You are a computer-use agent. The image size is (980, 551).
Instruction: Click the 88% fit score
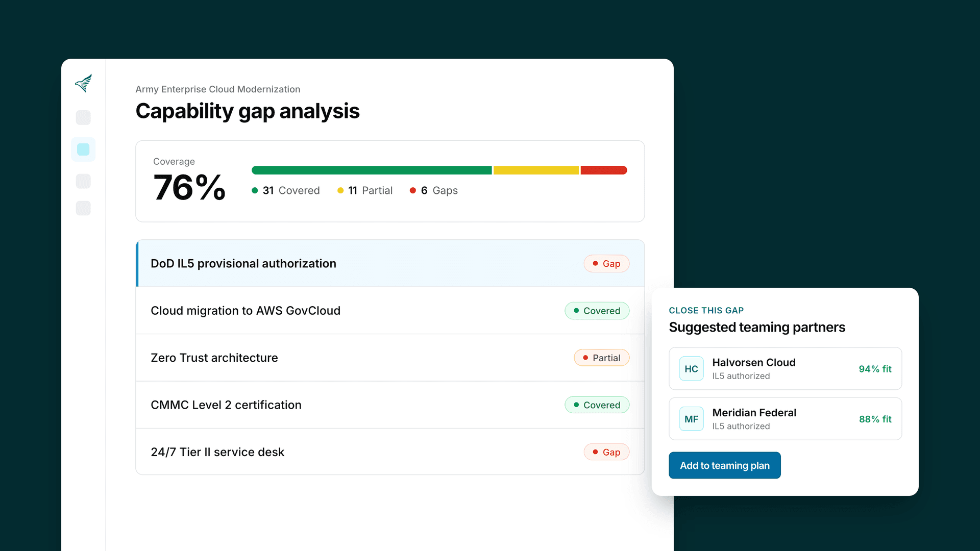click(x=875, y=419)
